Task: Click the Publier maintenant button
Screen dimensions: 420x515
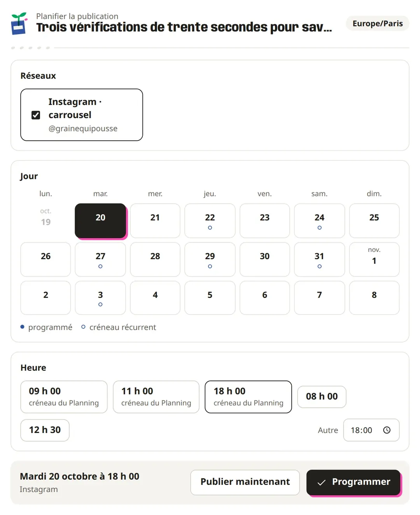Action: (245, 482)
